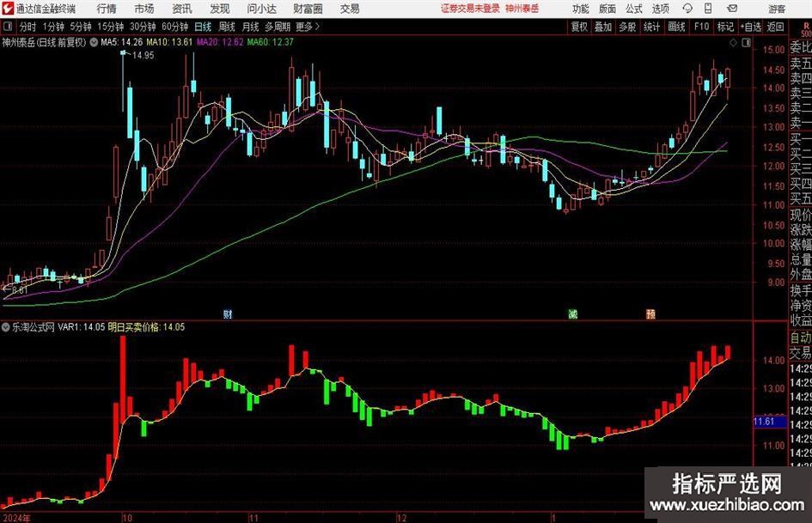Click the 返回 back button

point(775,27)
